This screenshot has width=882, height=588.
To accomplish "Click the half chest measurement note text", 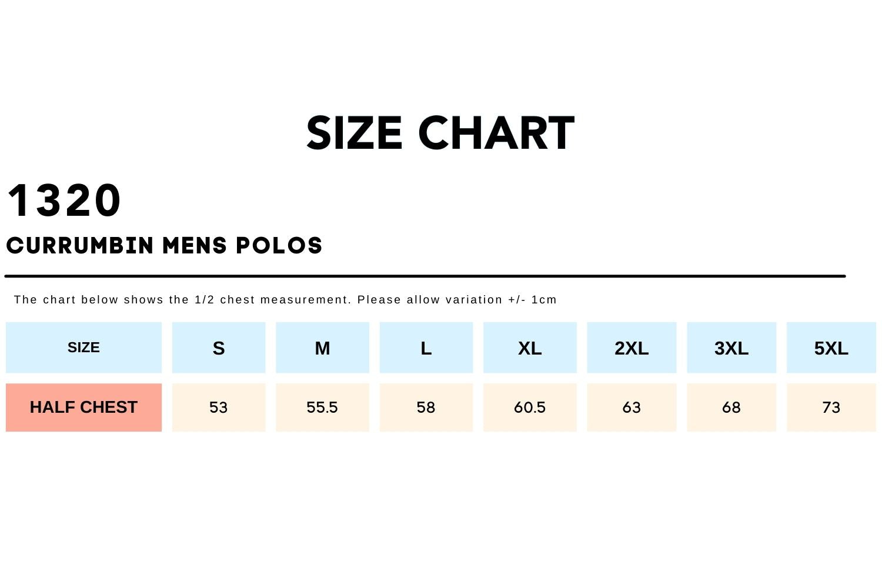I will tap(285, 300).
